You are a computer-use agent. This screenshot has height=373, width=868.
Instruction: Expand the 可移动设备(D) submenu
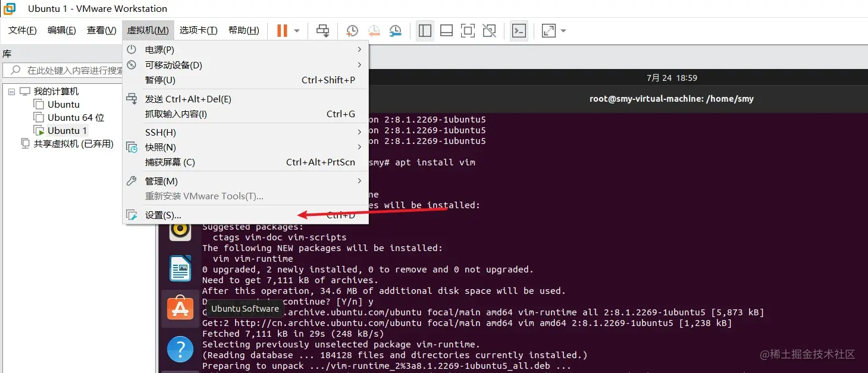coord(246,65)
